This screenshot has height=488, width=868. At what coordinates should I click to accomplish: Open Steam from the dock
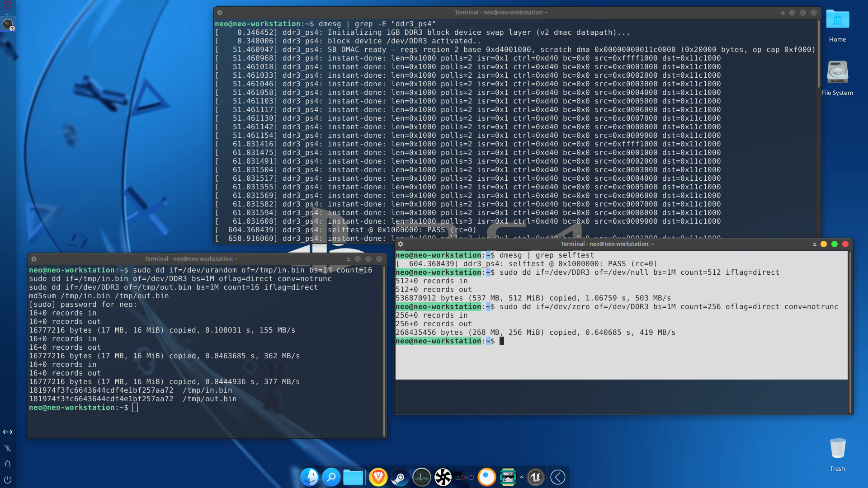pos(400,477)
